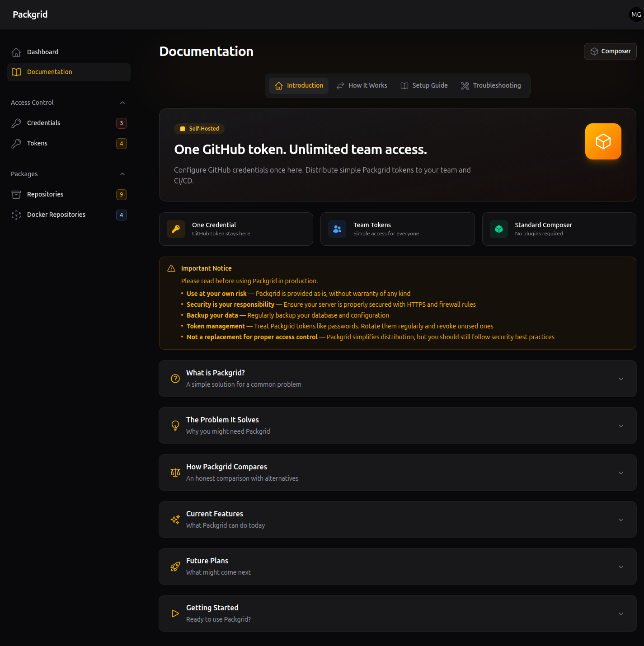Click the Standard Composer green cube icon
The width and height of the screenshot is (644, 646).
(499, 229)
